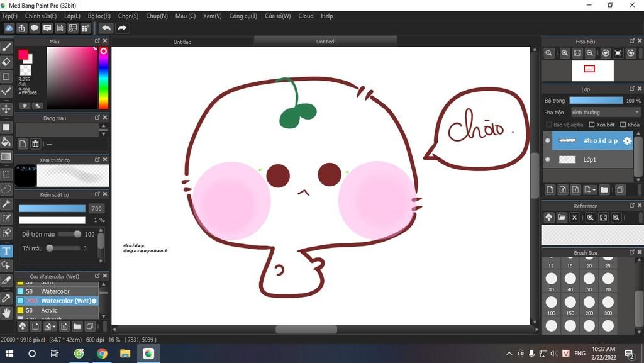Image resolution: width=644 pixels, height=363 pixels.
Task: Click the Redo arrow in toolbar
Action: (122, 28)
